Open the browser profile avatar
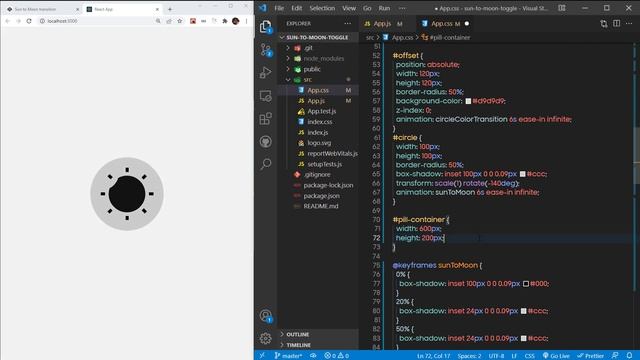This screenshot has width=640, height=360. pyautogui.click(x=236, y=21)
